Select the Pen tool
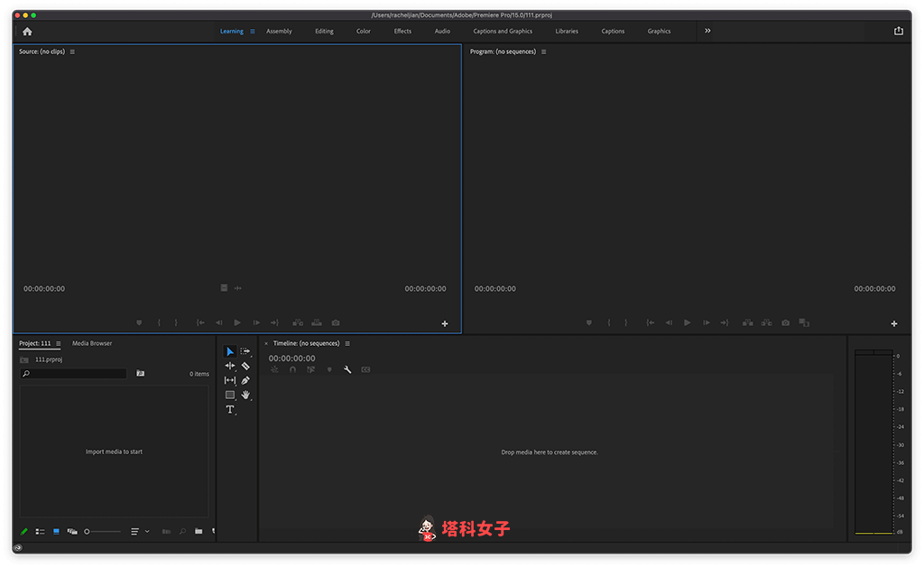This screenshot has height=568, width=924. coord(244,379)
